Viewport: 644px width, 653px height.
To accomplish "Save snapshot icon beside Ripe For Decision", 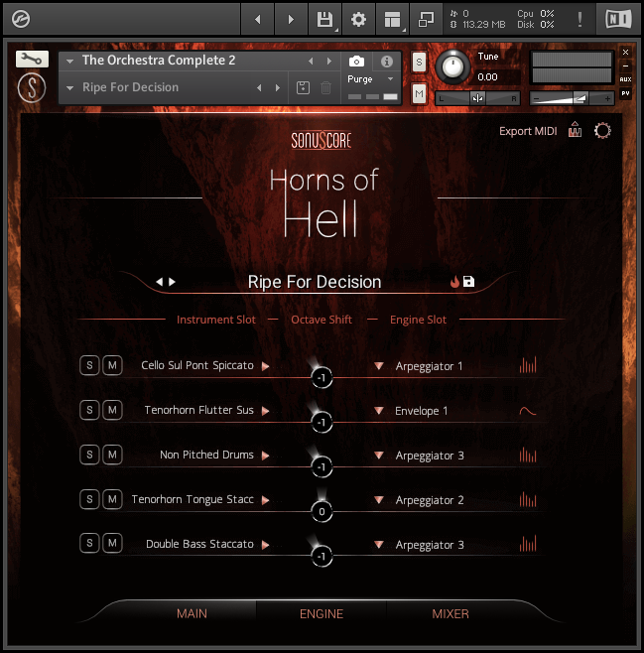I will coord(303,88).
